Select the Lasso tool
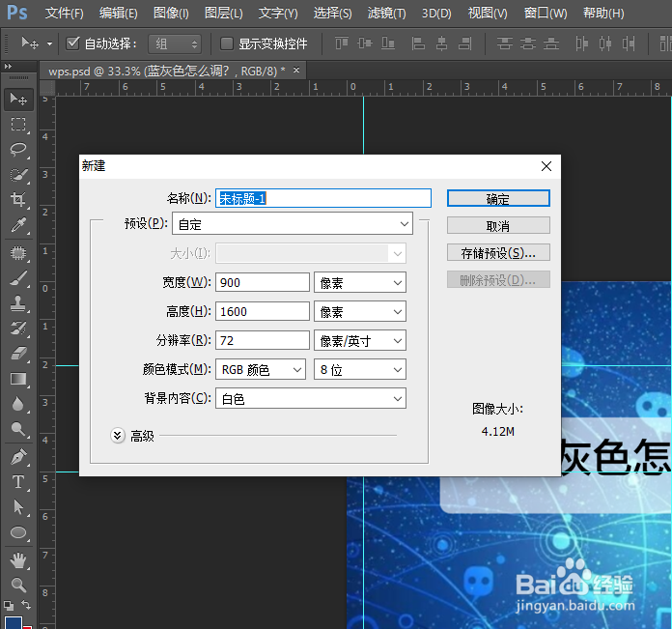672x629 pixels. (18, 149)
